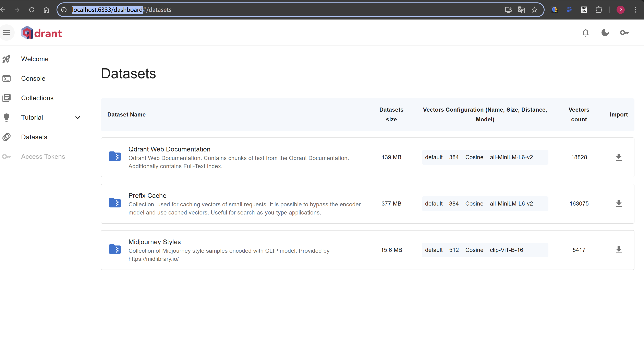
Task: Expand the Tutorial submenu chevron
Action: point(78,118)
